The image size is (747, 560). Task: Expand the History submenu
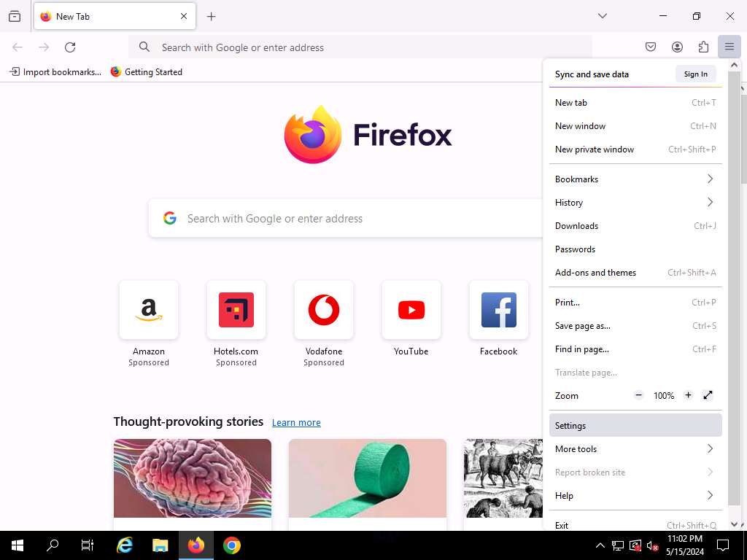point(635,203)
